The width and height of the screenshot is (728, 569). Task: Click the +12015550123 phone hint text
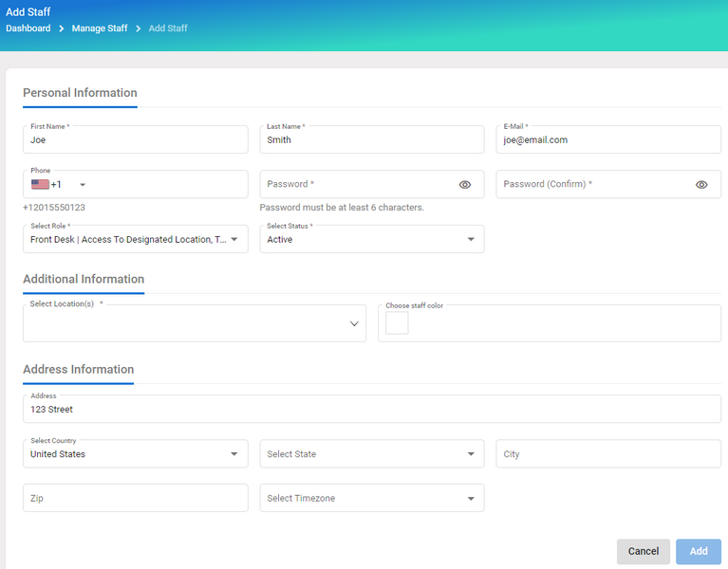(x=54, y=208)
